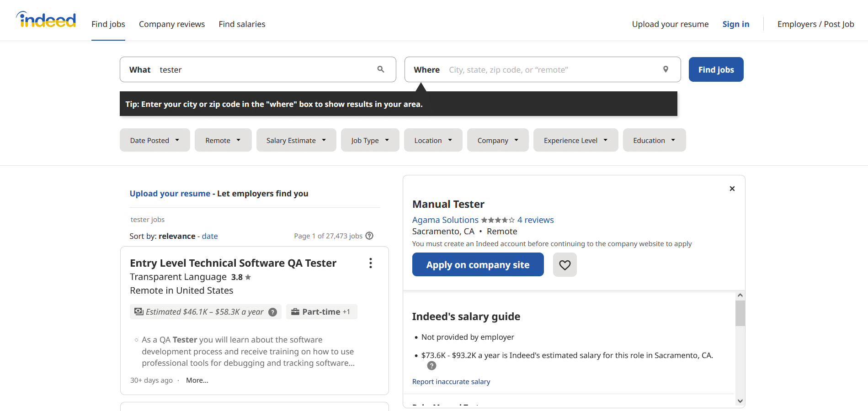Screen dimensions: 868x411
Task: Click the Indeed's salary guide heading
Action: coord(466,316)
